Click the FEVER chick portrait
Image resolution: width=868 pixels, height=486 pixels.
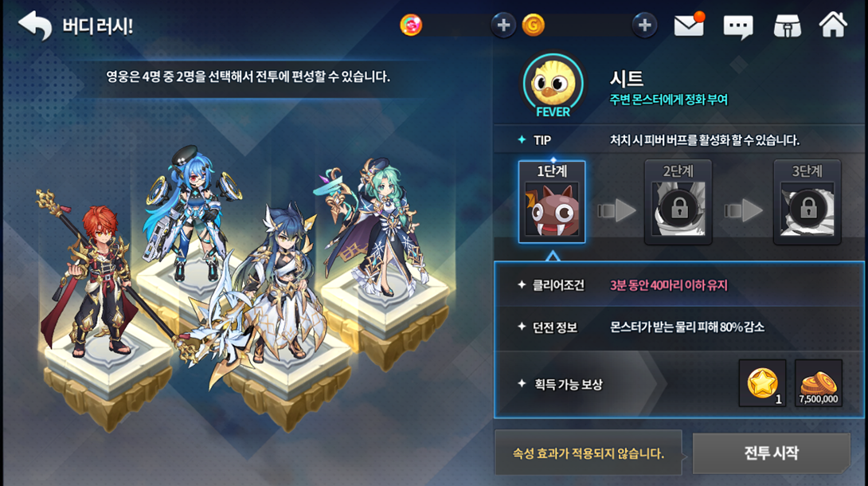(x=553, y=84)
